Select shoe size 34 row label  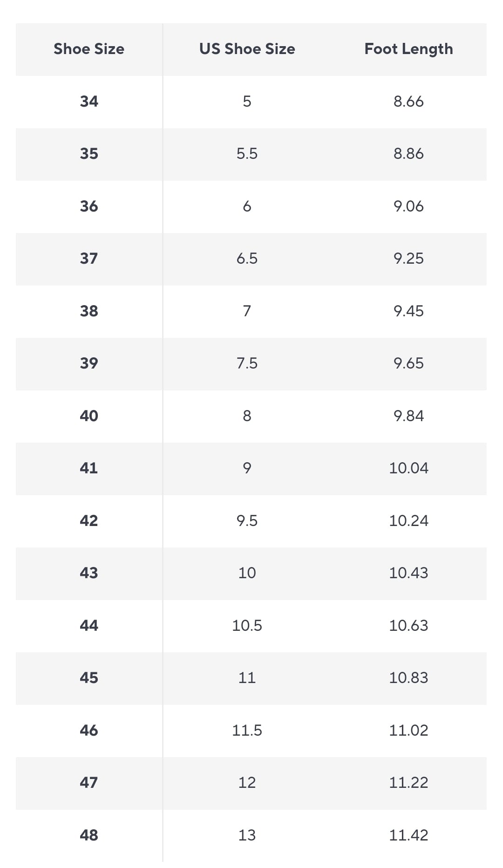[x=89, y=101]
